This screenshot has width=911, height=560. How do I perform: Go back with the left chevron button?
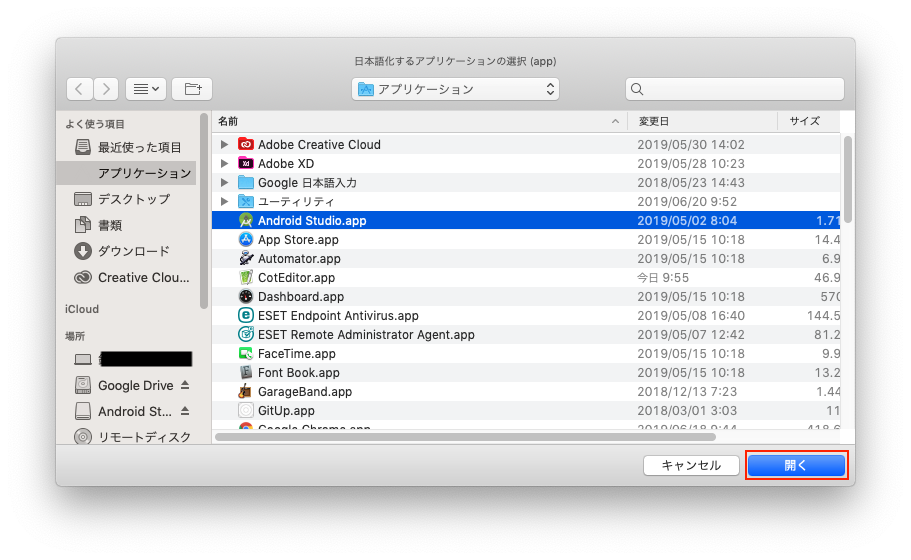[80, 89]
